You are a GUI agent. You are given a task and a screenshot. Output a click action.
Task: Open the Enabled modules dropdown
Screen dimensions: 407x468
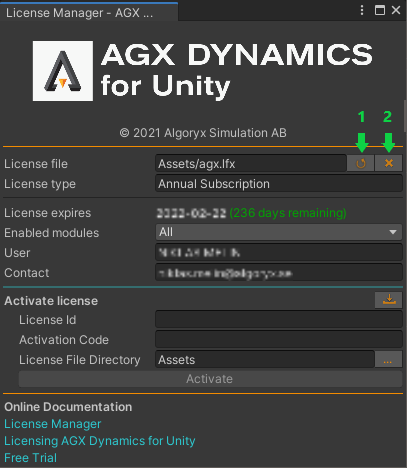279,232
